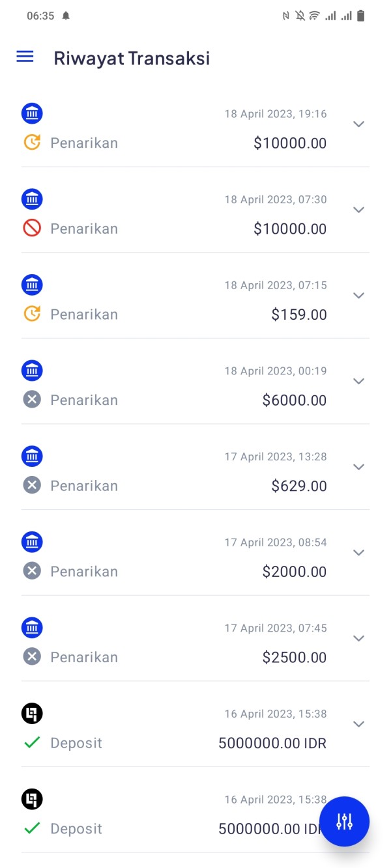This screenshot has height=868, width=391.
Task: Tap bank icon of 18 April 19:16 withdrawal
Action: 32,113
